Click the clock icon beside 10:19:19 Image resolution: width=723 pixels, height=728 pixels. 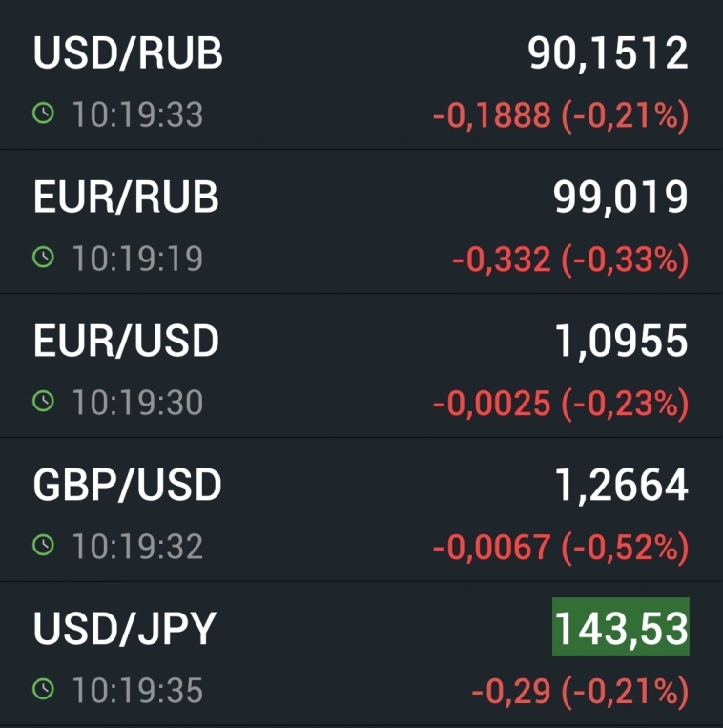(43, 258)
